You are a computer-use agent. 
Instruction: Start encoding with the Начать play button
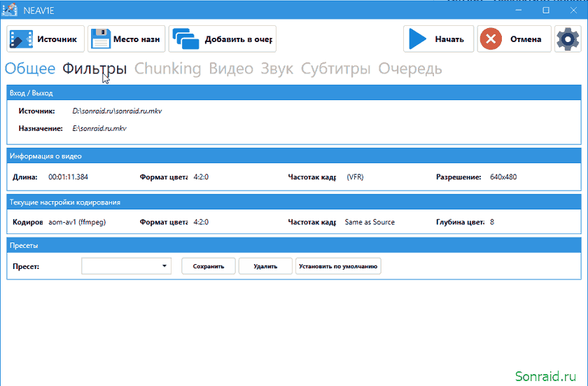point(438,39)
